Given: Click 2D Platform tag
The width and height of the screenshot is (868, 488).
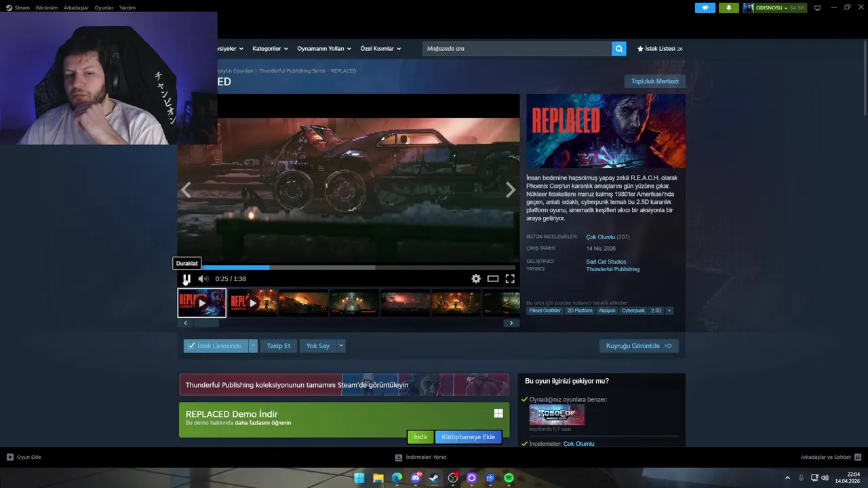Looking at the screenshot, I should [580, 310].
